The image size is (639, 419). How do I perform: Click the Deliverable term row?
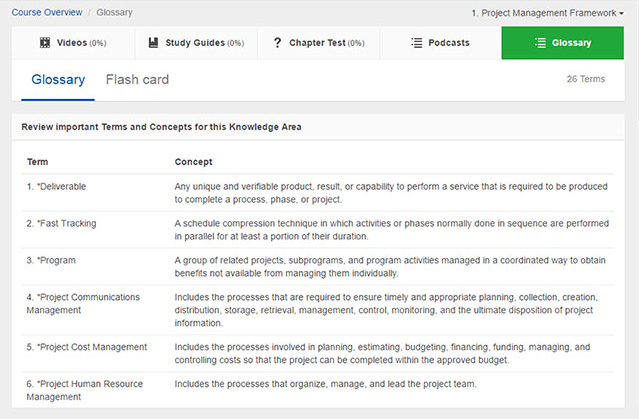click(x=318, y=193)
